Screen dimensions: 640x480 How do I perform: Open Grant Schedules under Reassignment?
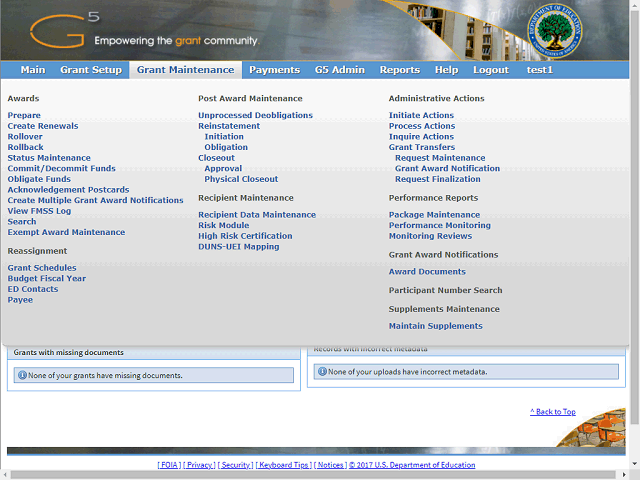[42, 268]
